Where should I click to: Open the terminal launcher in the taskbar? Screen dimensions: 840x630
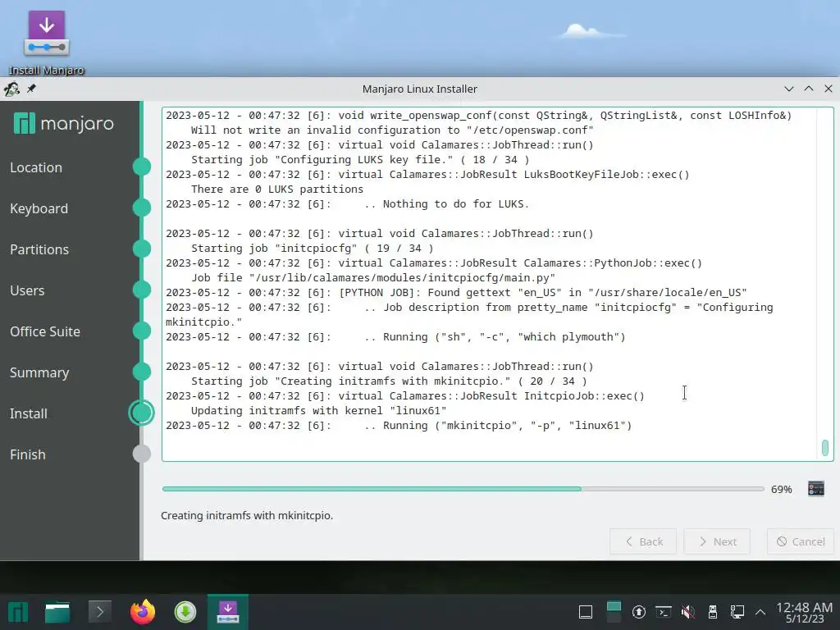(x=99, y=612)
